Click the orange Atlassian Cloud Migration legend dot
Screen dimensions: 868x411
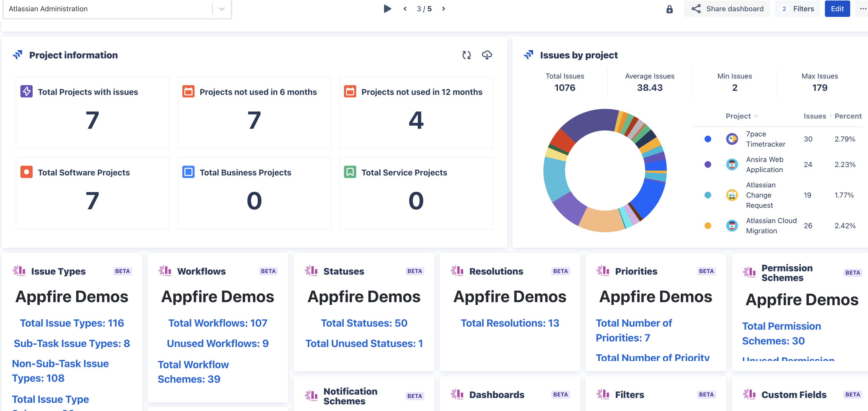[x=708, y=226]
